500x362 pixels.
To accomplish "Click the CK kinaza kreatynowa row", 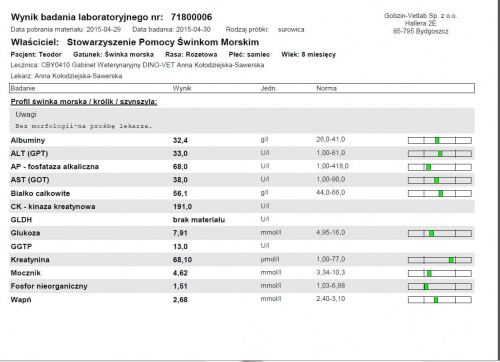I will click(x=242, y=206).
